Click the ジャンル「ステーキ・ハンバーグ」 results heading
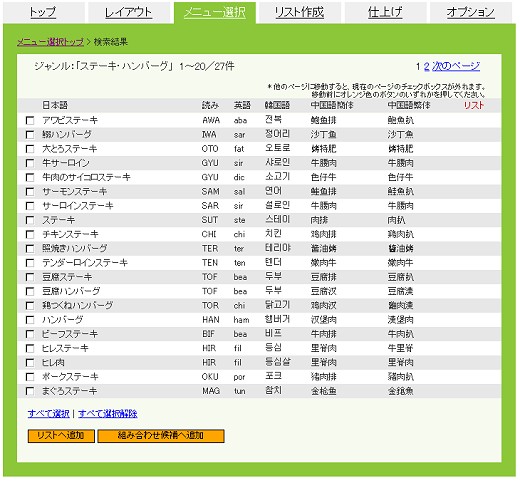Screen dimensions: 520x483 (x=134, y=66)
